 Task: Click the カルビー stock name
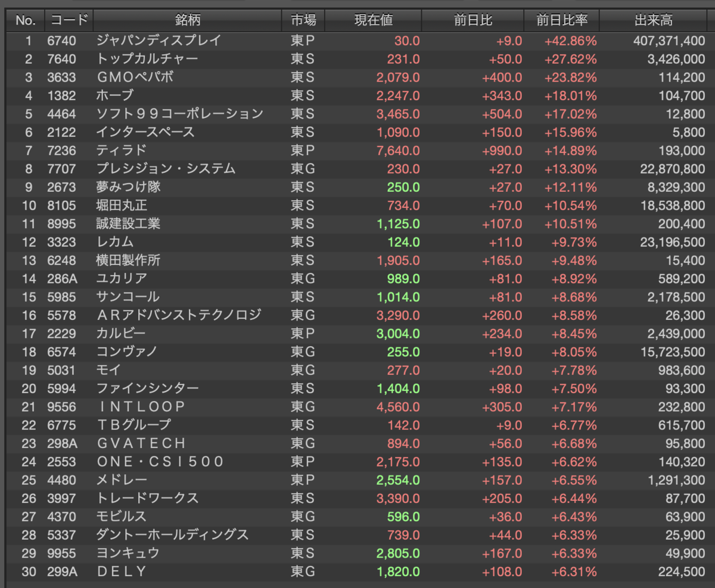tap(121, 333)
